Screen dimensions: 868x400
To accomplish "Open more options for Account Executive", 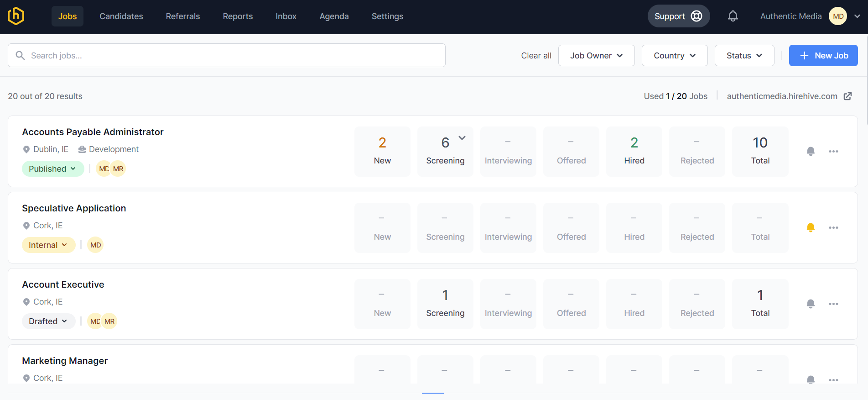I will 833,304.
